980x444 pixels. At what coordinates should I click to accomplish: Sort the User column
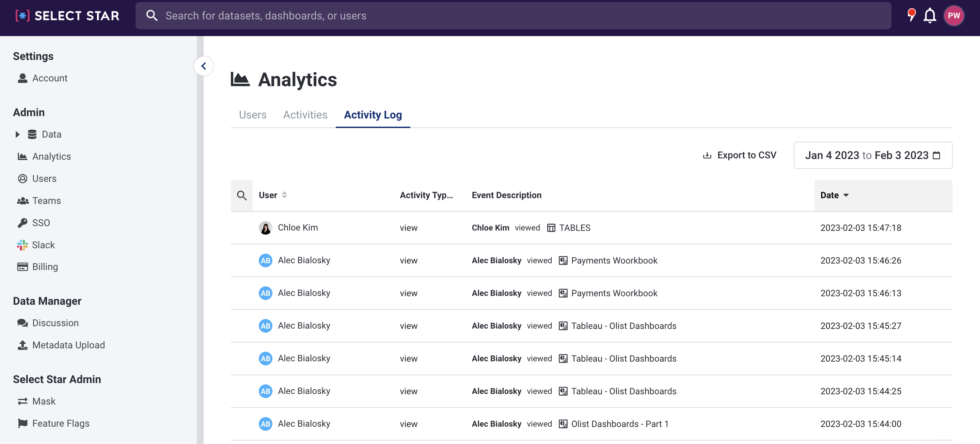[x=284, y=195]
